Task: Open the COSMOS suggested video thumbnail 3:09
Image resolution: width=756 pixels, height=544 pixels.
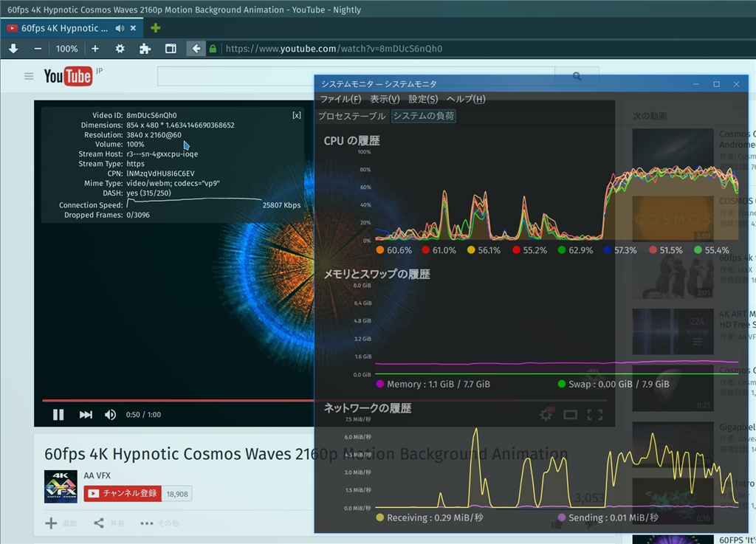Action: [x=673, y=218]
